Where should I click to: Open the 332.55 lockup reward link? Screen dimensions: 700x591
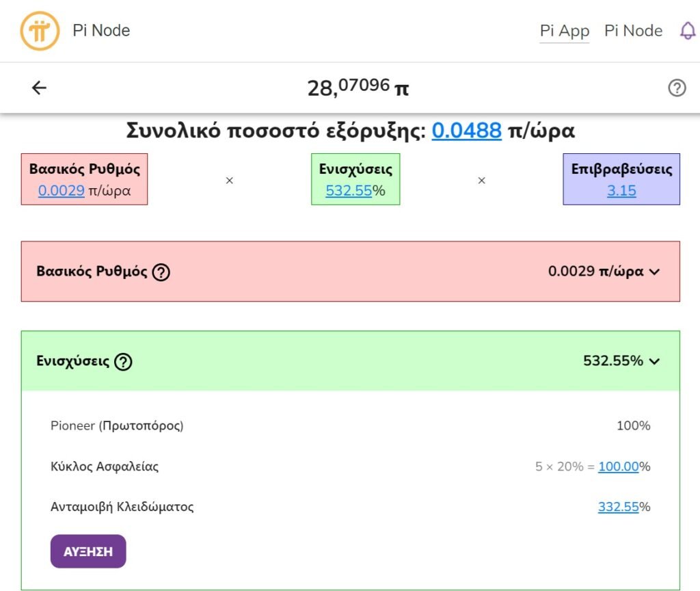point(618,507)
